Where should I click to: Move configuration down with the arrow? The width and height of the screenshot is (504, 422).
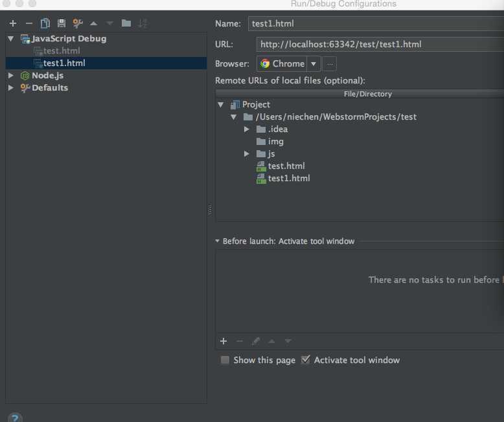109,23
